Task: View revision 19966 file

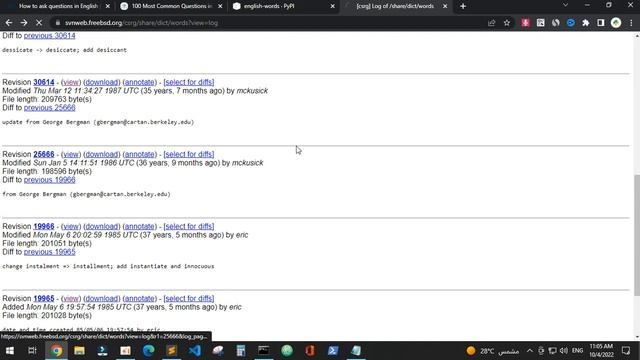Action: [71, 226]
